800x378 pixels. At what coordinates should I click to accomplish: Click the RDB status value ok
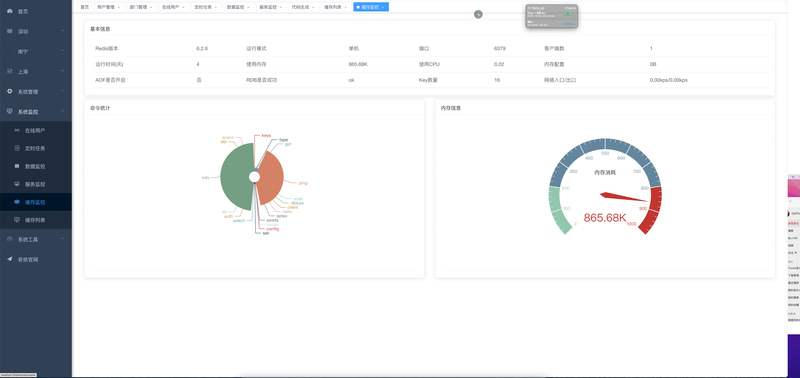tap(352, 80)
